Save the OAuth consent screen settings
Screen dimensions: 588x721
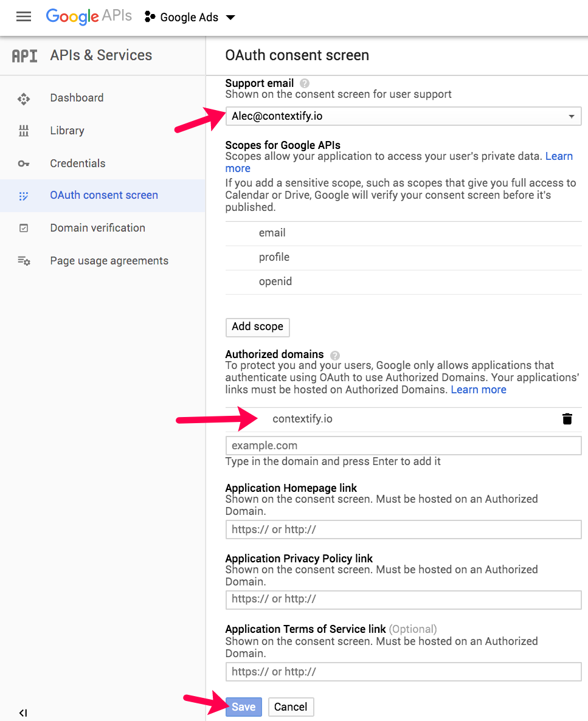point(243,707)
